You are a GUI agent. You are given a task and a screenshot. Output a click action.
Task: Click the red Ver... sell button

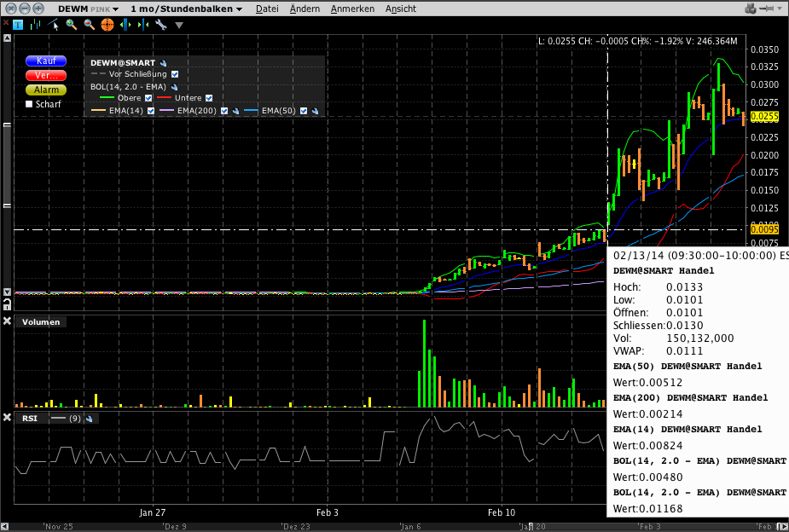coord(46,75)
